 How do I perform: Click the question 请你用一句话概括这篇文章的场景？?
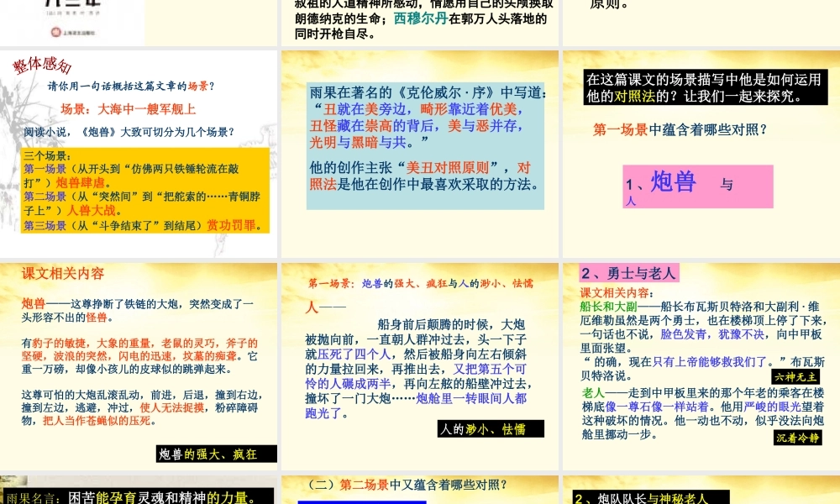[131, 87]
